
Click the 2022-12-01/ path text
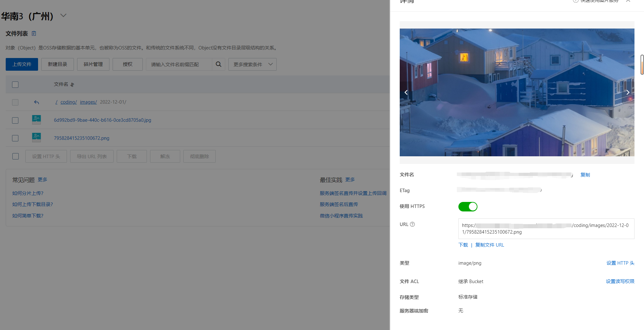tap(113, 102)
